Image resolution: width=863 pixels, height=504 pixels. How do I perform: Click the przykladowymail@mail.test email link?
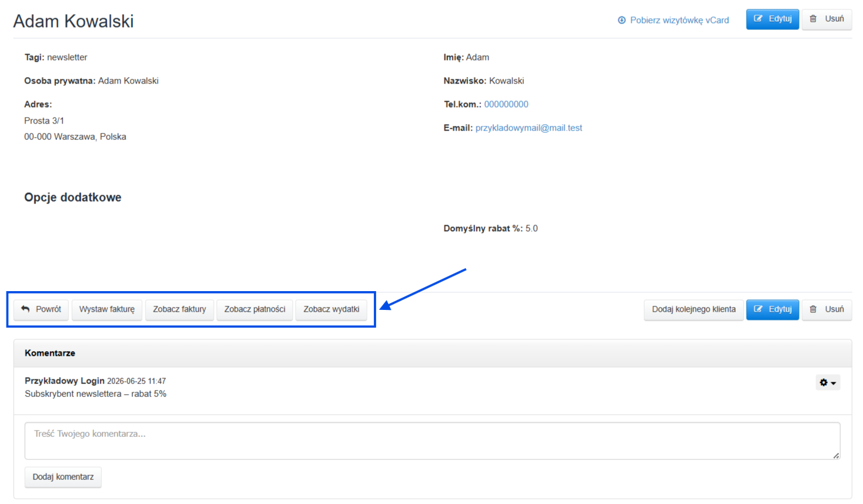(x=529, y=128)
